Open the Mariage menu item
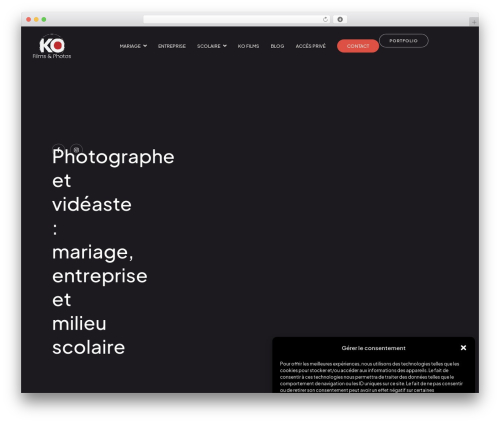The height and width of the screenshot is (423, 500). click(130, 46)
